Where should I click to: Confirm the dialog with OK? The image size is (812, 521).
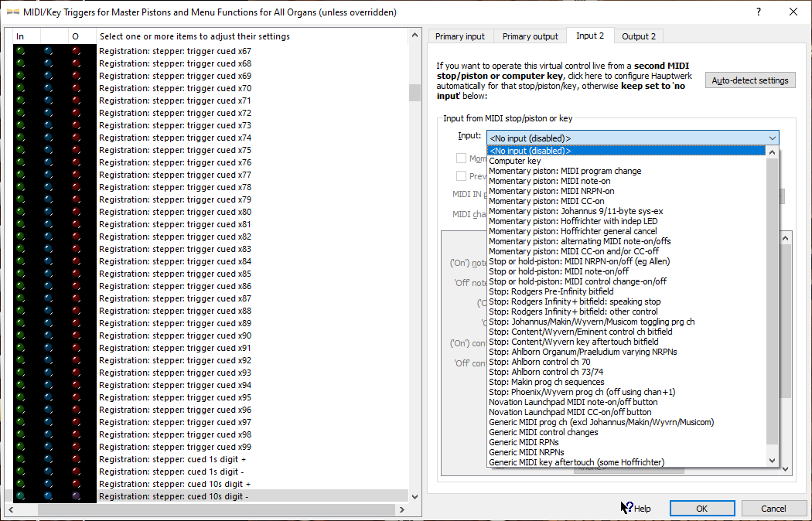701,509
